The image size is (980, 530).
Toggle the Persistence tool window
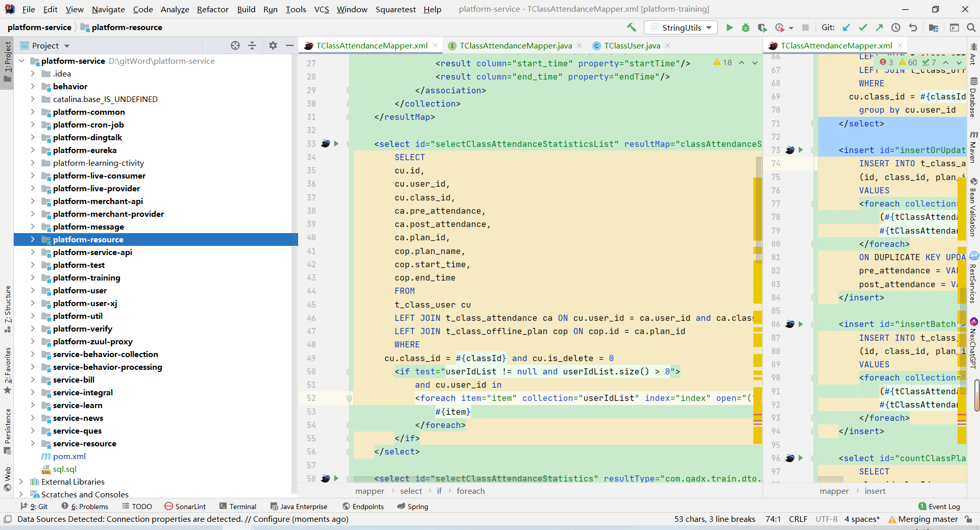click(x=7, y=431)
